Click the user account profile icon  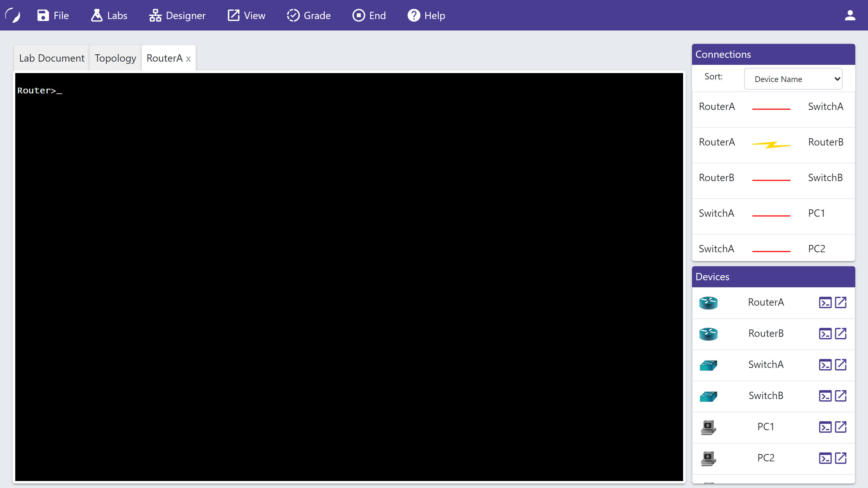coord(850,15)
